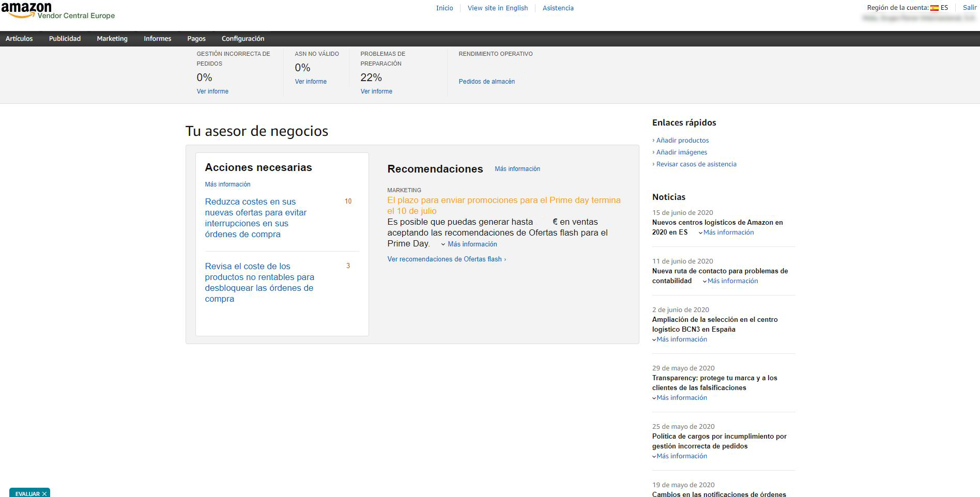Click headline Política de cargos por incumplimiento

coord(719,441)
